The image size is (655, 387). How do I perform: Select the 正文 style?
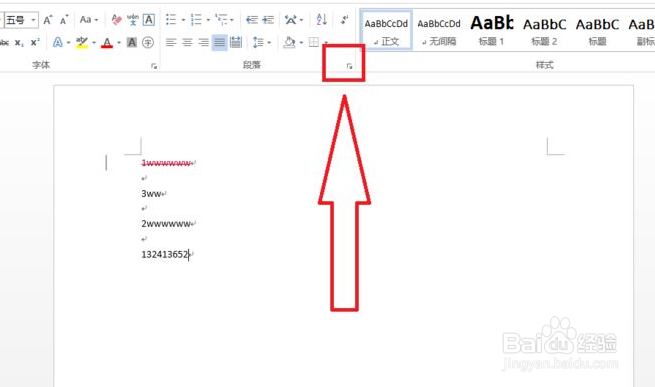386,31
